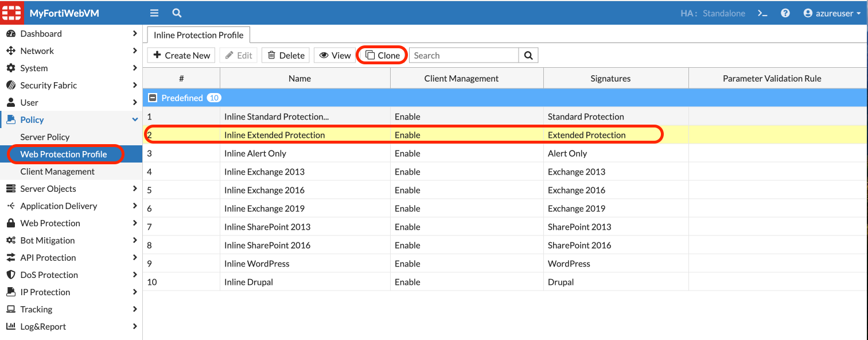Expand the Web Protection chevron
The height and width of the screenshot is (340, 868).
[x=135, y=223]
